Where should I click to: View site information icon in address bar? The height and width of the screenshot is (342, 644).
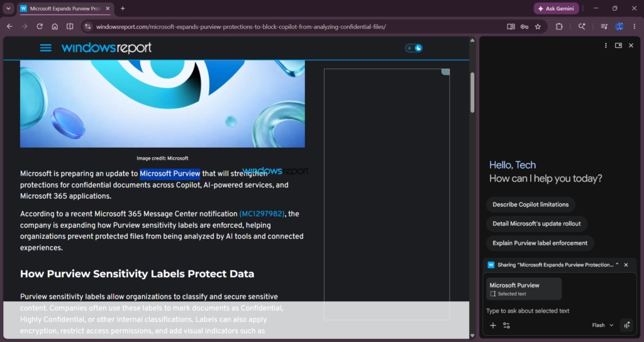click(x=87, y=26)
